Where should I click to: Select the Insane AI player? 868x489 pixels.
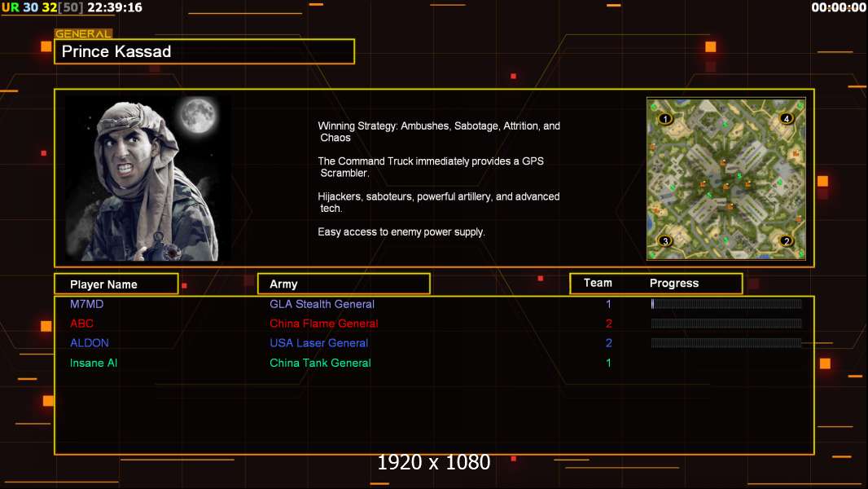[94, 363]
